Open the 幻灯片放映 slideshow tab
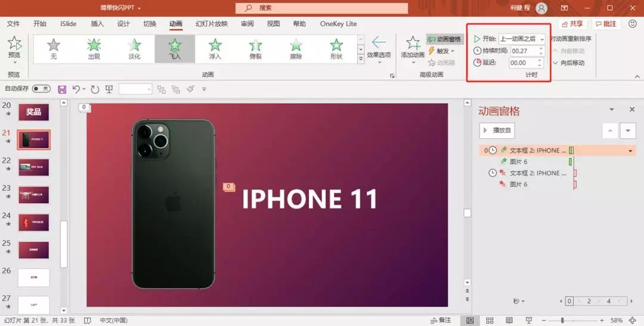The height and width of the screenshot is (326, 644). coord(212,24)
